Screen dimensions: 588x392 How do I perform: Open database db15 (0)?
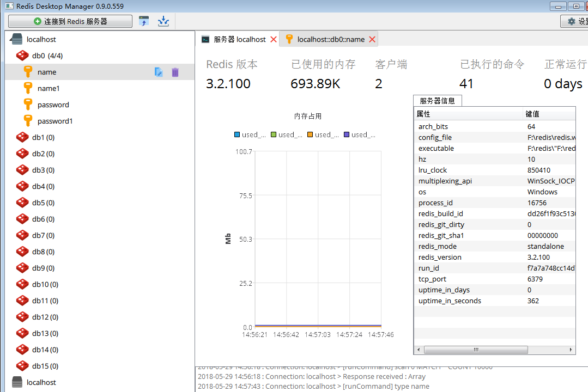(45, 366)
